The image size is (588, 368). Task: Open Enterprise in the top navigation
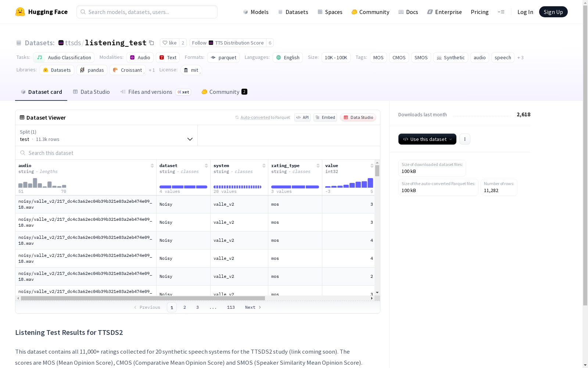(445, 12)
